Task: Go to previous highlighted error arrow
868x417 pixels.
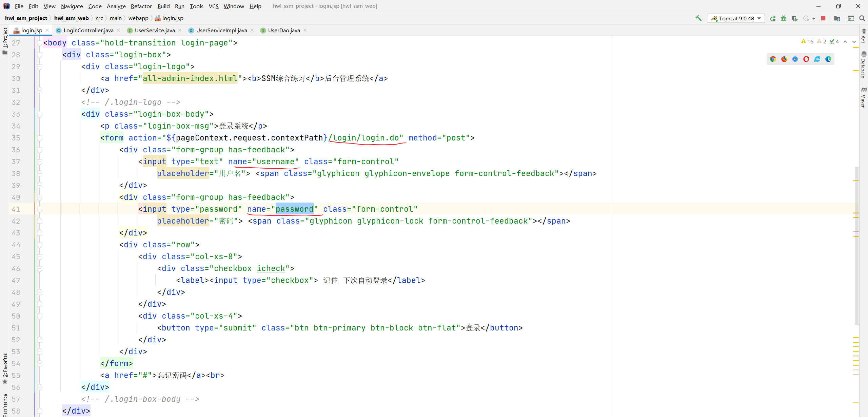Action: pyautogui.click(x=845, y=41)
